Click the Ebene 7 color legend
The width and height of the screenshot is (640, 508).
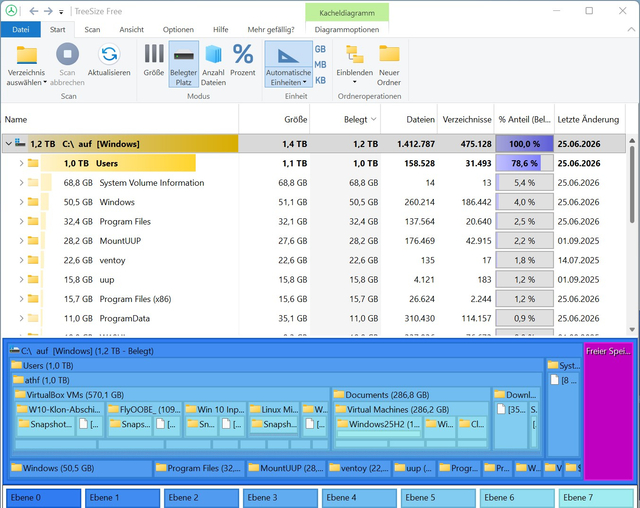click(596, 498)
